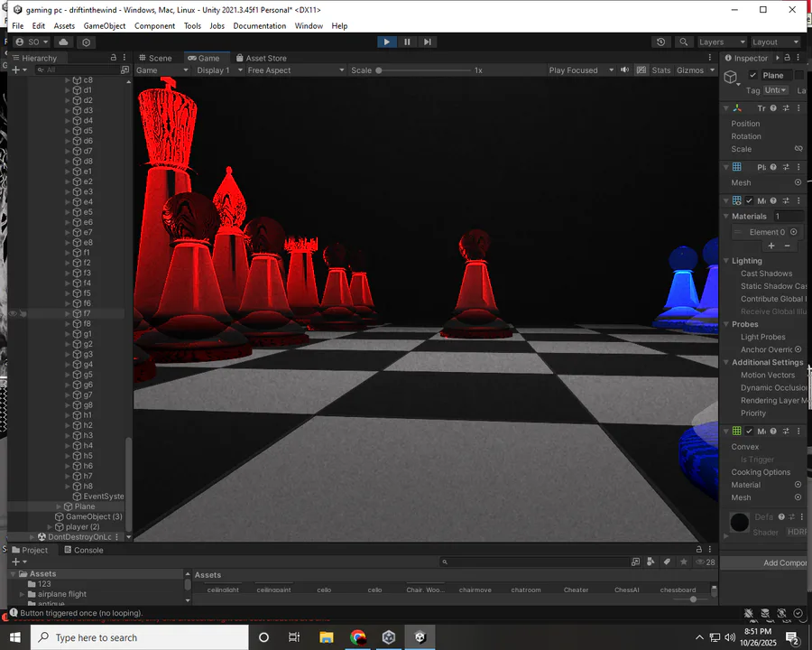Lock the Inspector panel
Image resolution: width=812 pixels, height=650 pixels.
(788, 58)
